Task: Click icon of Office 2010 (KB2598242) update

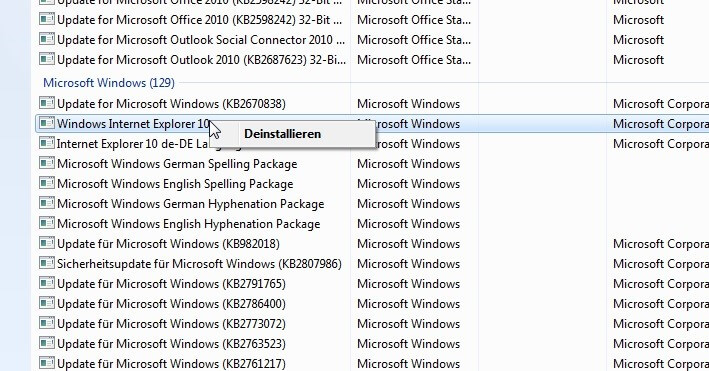Action: click(47, 19)
